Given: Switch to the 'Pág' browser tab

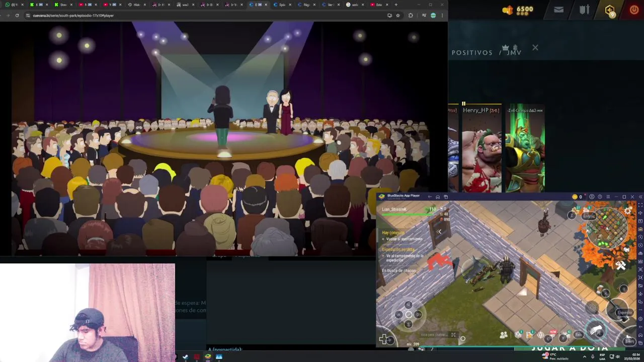Looking at the screenshot, I should coord(305,5).
